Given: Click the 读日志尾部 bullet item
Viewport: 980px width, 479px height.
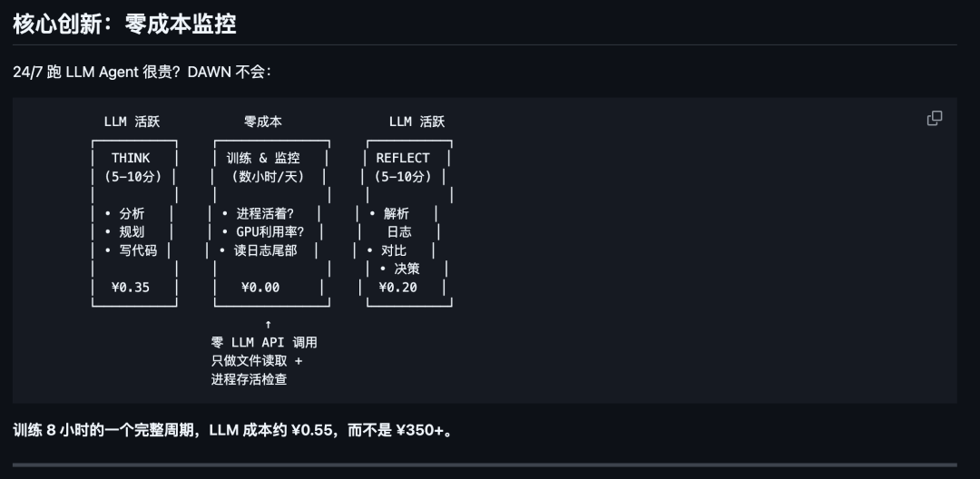Looking at the screenshot, I should pyautogui.click(x=265, y=250).
